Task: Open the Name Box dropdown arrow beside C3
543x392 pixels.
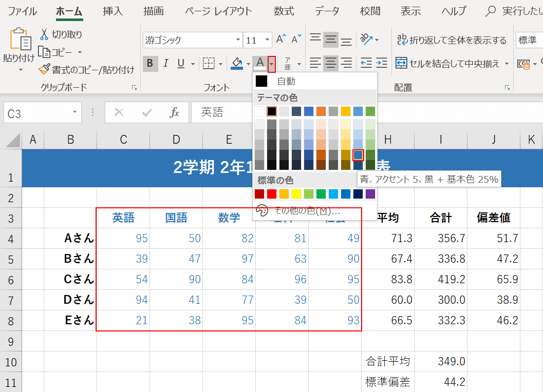Action: coord(74,112)
